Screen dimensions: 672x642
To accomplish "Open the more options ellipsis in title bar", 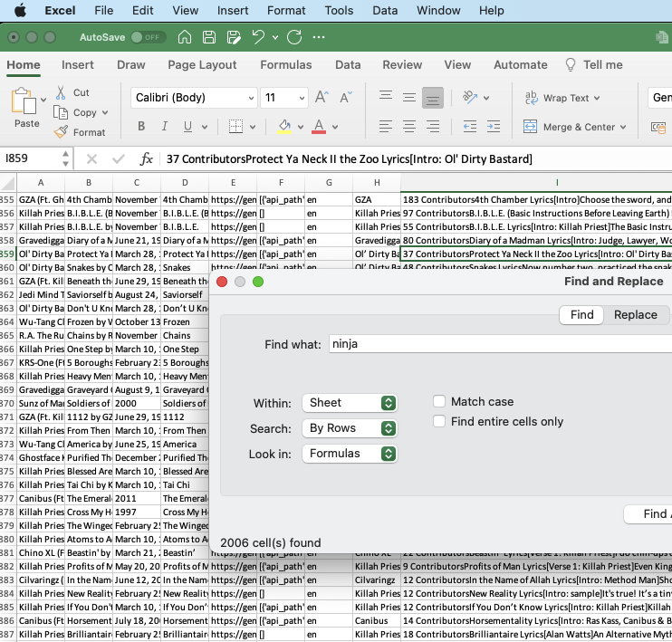I will click(x=319, y=37).
